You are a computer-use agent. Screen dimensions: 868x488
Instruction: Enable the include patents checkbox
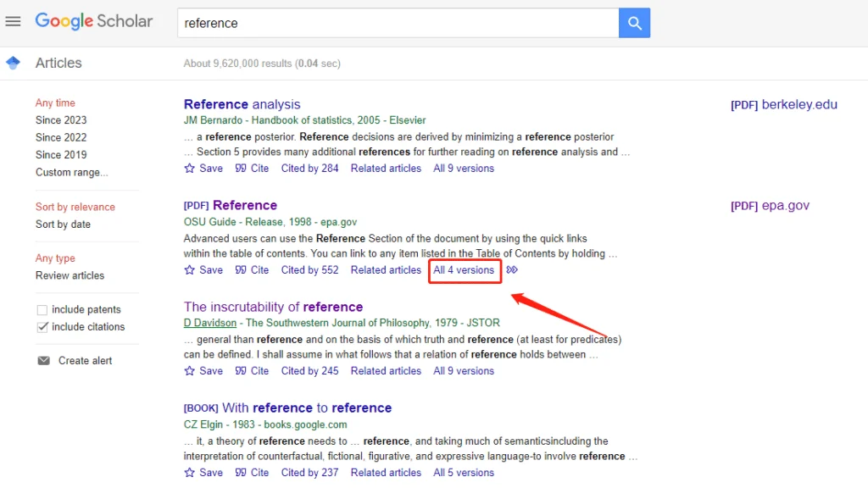point(42,310)
